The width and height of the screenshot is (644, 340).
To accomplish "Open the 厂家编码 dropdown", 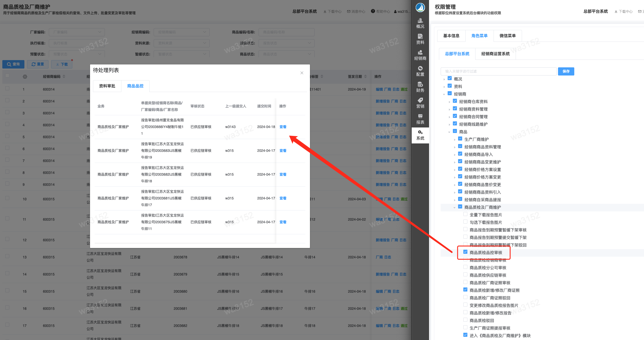I will point(77,32).
